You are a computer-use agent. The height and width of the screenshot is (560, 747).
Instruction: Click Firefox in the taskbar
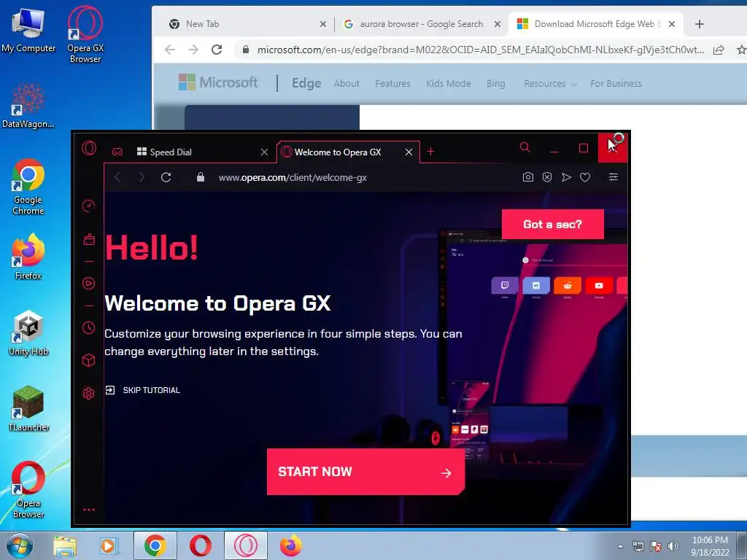(290, 545)
